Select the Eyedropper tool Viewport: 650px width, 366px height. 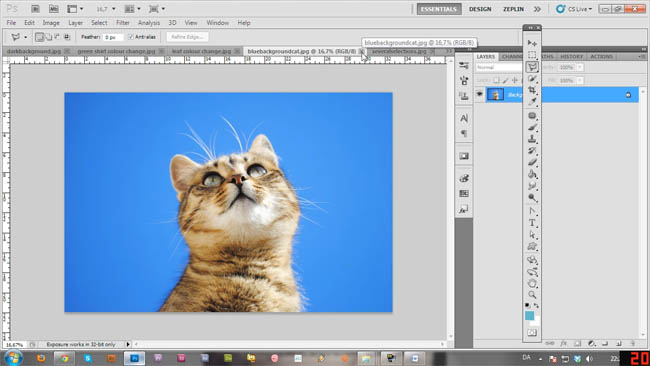coord(532,102)
